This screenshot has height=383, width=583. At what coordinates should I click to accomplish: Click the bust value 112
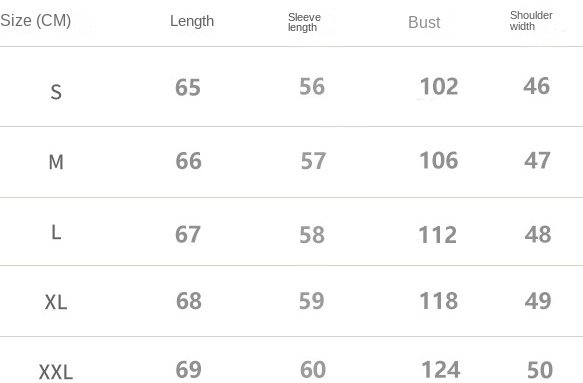(438, 235)
